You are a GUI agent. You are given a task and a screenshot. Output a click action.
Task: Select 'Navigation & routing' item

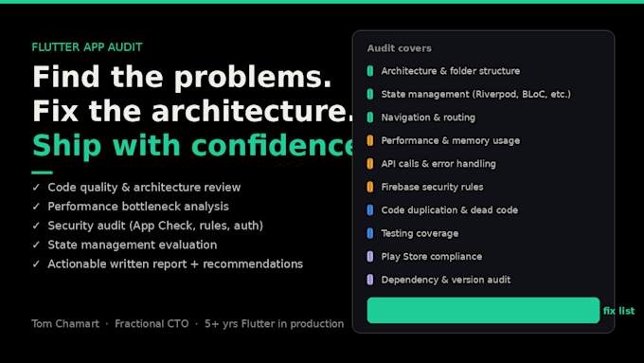tap(428, 118)
